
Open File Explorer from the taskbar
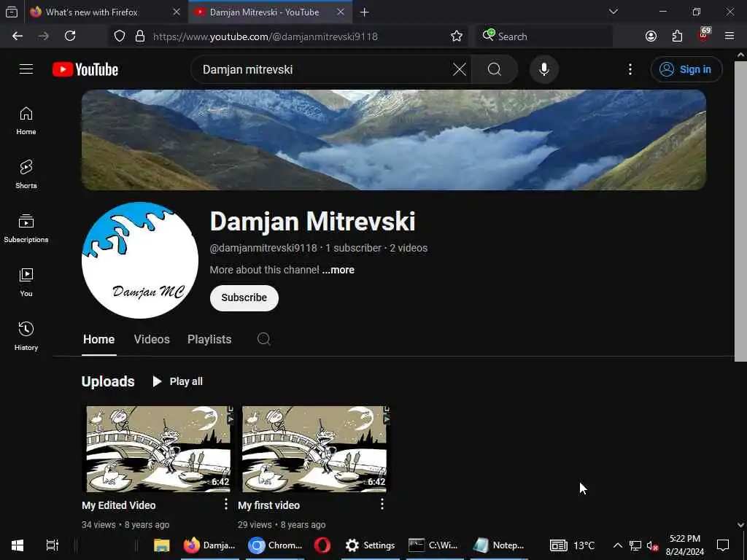tap(161, 545)
